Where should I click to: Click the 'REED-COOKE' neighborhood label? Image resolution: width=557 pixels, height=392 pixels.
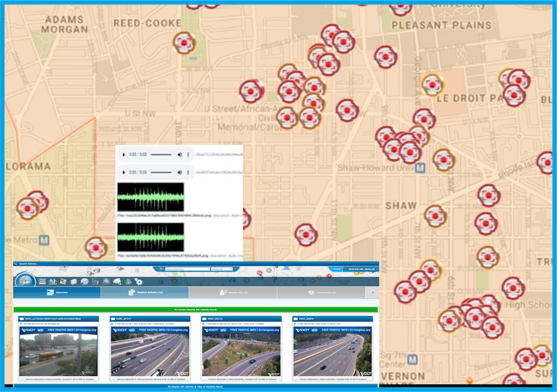[147, 23]
